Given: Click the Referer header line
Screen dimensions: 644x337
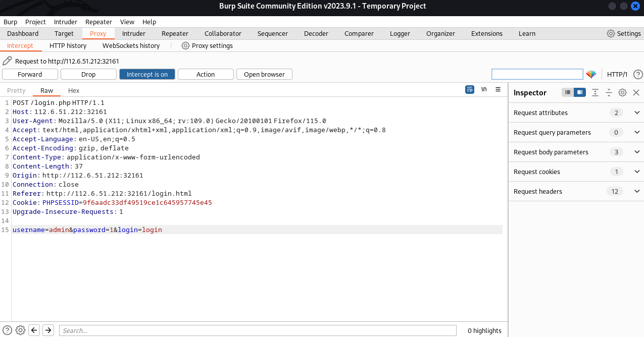Looking at the screenshot, I should [102, 193].
